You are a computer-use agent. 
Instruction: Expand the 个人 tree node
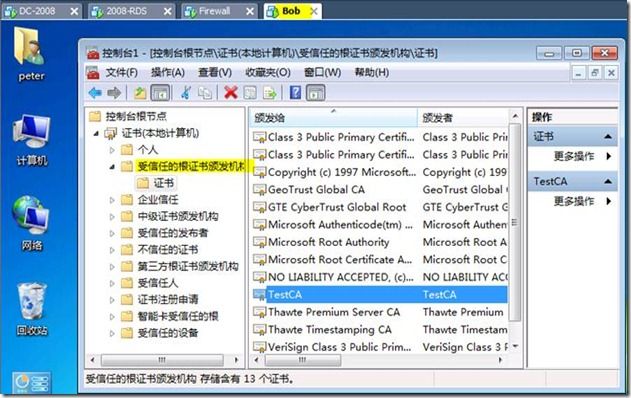coord(112,150)
